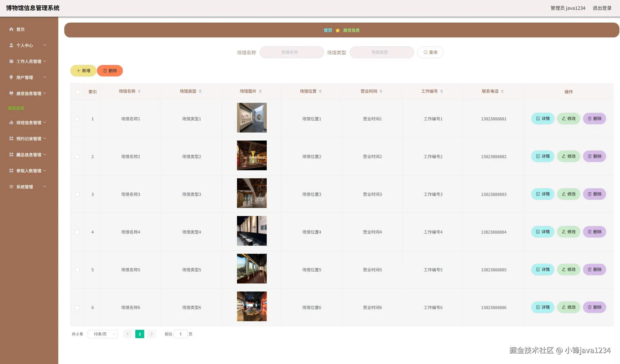Image resolution: width=620 pixels, height=364 pixels.
Task: Click sort arrows on 场馆名称 column
Action: (139, 91)
